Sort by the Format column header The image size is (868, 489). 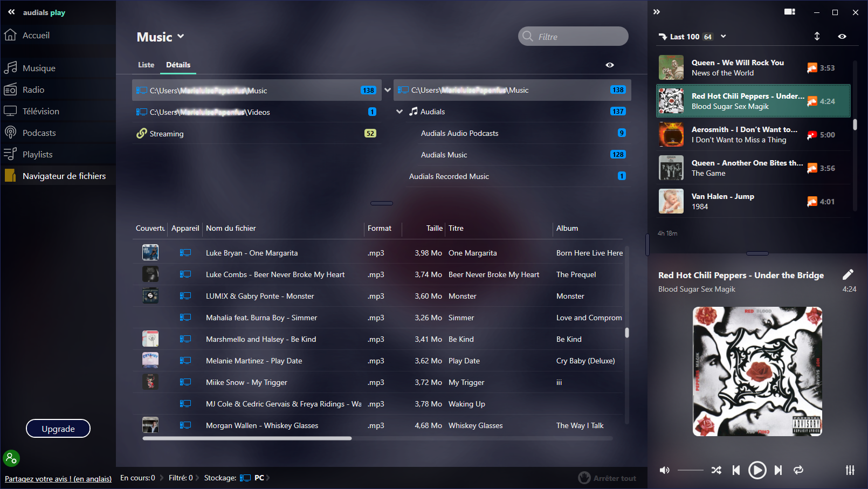coord(380,228)
